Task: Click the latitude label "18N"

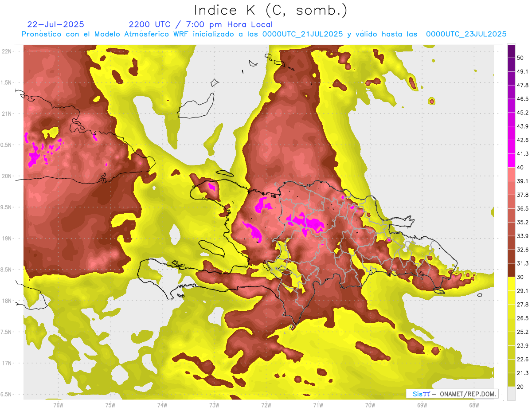Action: 8,301
